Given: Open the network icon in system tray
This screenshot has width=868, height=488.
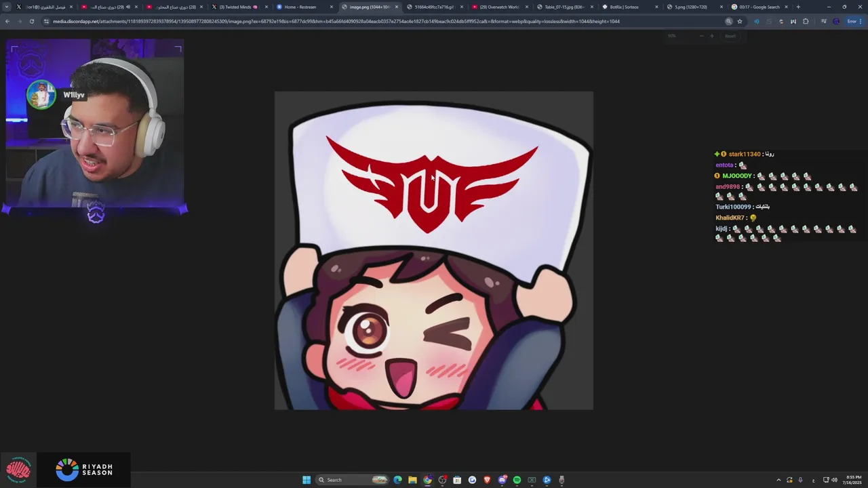Looking at the screenshot, I should (826, 480).
